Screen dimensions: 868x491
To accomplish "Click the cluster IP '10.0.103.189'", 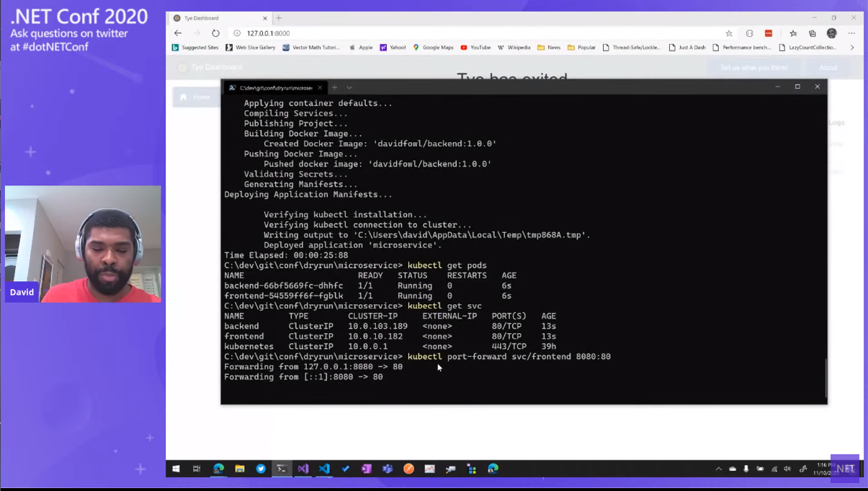I will (377, 326).
